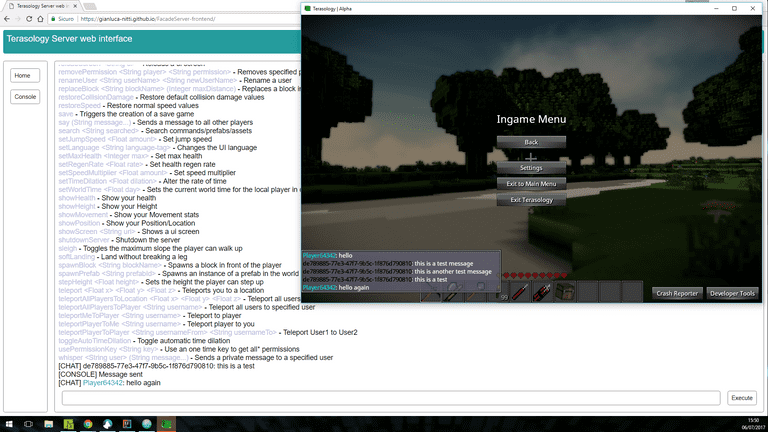Select the hotbar slot showing 99

click(x=499, y=291)
